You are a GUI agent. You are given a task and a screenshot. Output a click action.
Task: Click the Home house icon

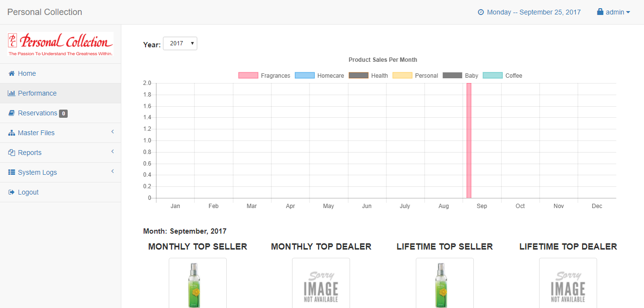click(x=12, y=73)
